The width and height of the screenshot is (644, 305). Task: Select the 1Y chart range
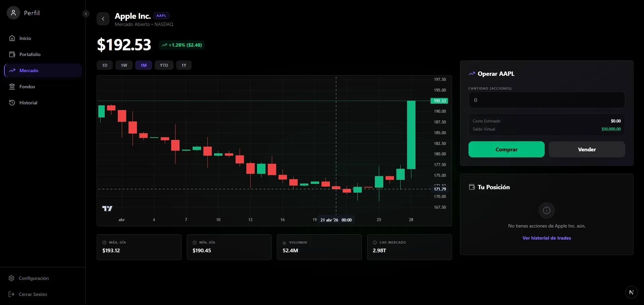(x=184, y=65)
